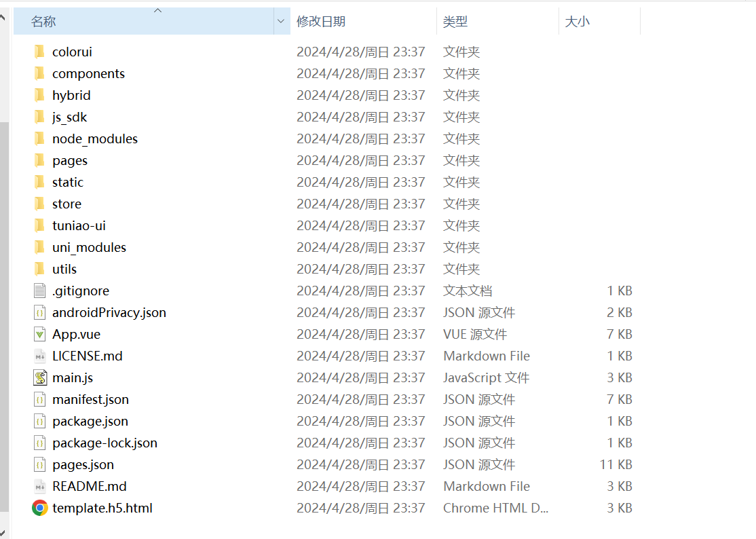
Task: Sort files by 修改日期 column header
Action: pos(321,22)
